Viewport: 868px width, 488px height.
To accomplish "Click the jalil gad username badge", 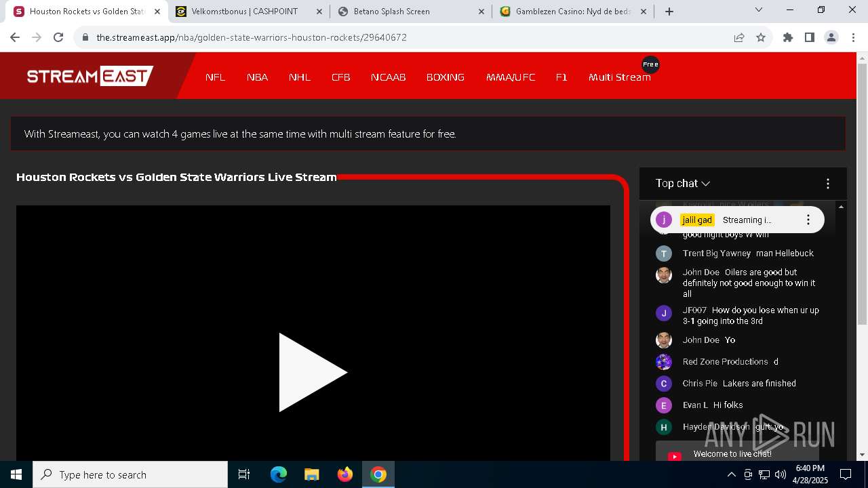I will [697, 220].
